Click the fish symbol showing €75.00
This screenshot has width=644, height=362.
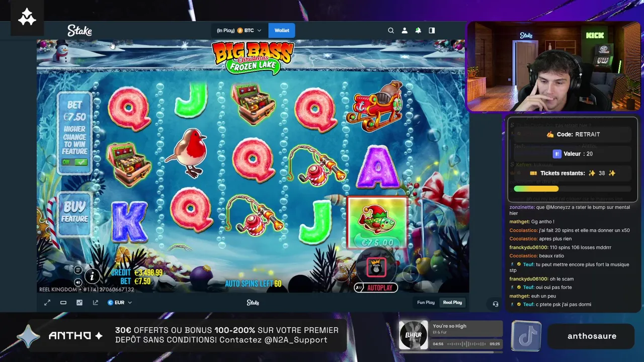point(377,222)
